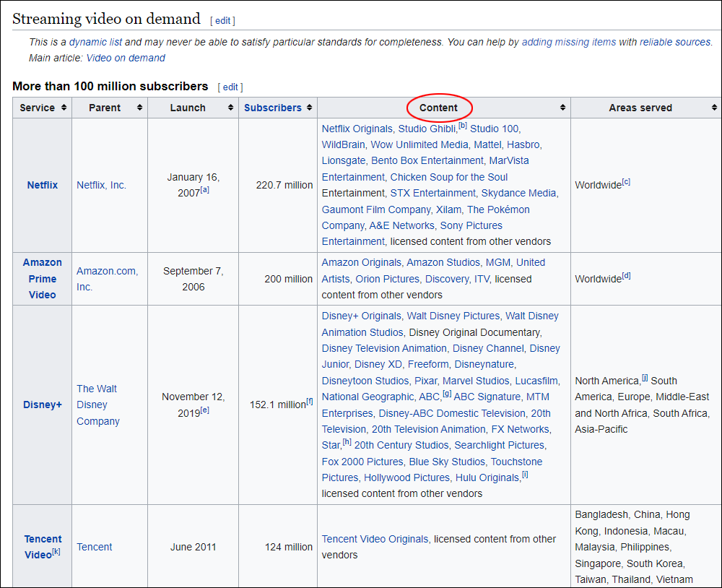Open the 20th Century Studios link
The width and height of the screenshot is (722, 588).
coord(401,445)
